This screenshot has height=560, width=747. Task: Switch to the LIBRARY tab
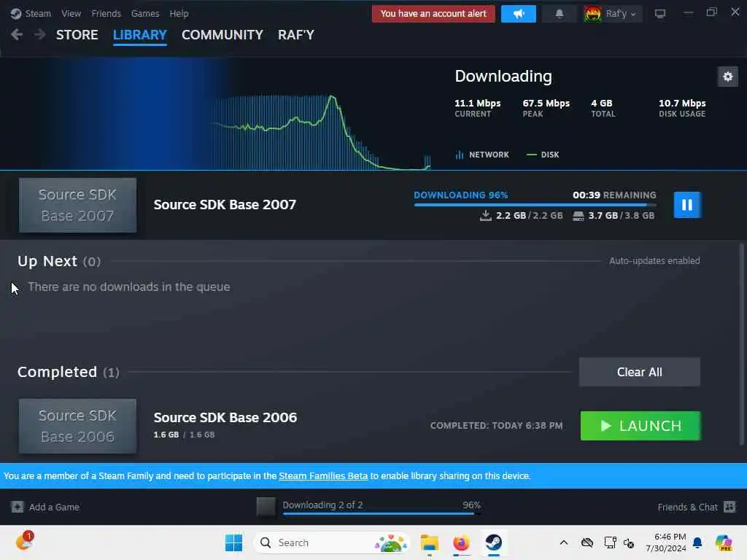click(x=139, y=35)
